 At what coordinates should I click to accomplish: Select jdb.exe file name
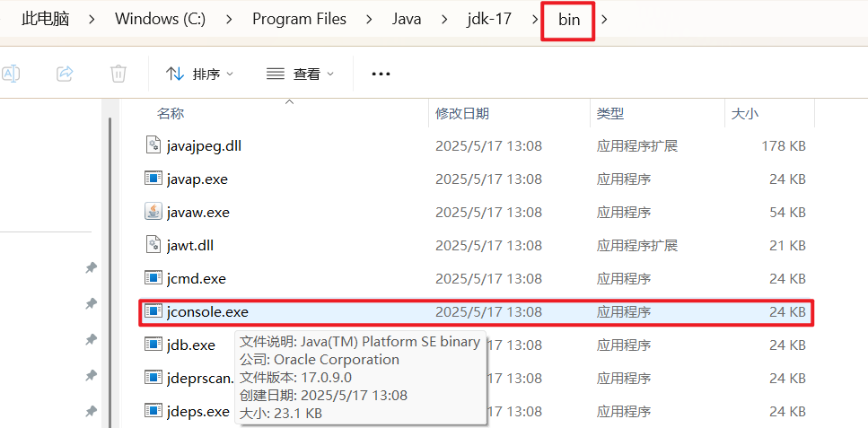190,345
